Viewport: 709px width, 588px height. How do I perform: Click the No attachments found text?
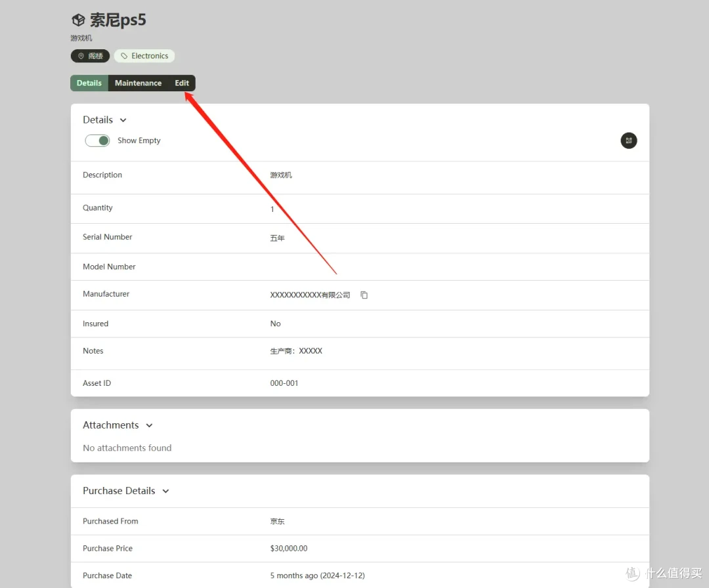(127, 448)
